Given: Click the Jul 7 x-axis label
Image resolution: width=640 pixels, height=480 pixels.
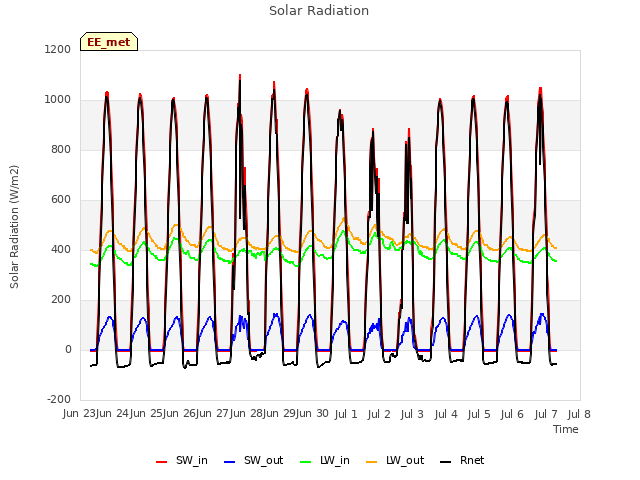Looking at the screenshot, I should (546, 415).
